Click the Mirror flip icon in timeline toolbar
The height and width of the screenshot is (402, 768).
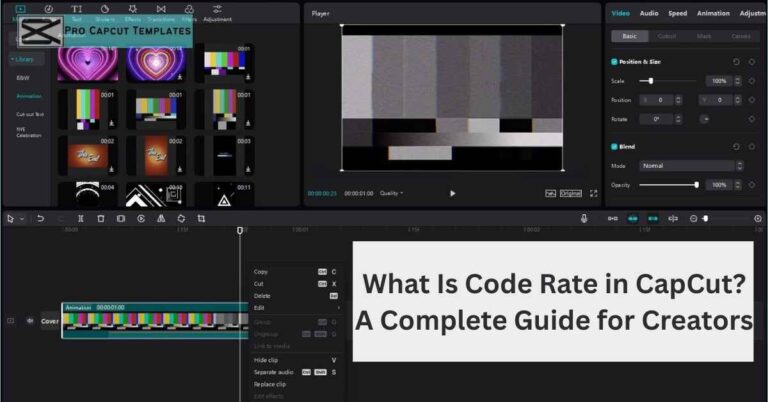(161, 219)
